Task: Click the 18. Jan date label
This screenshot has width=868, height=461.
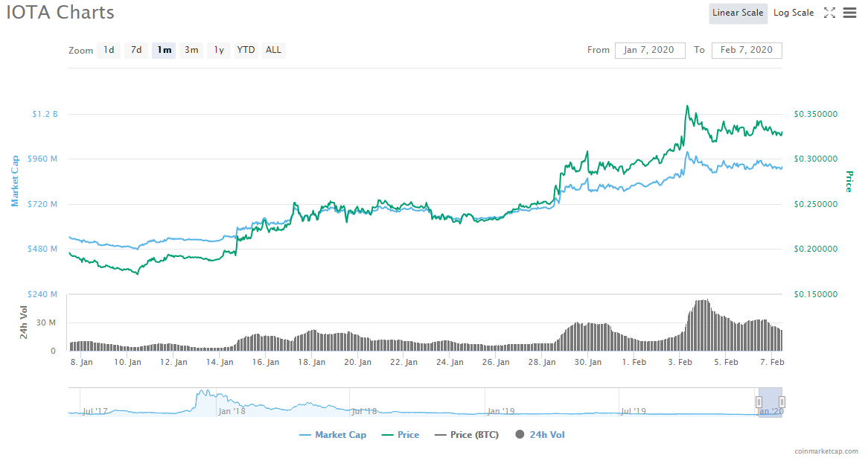Action: point(312,362)
